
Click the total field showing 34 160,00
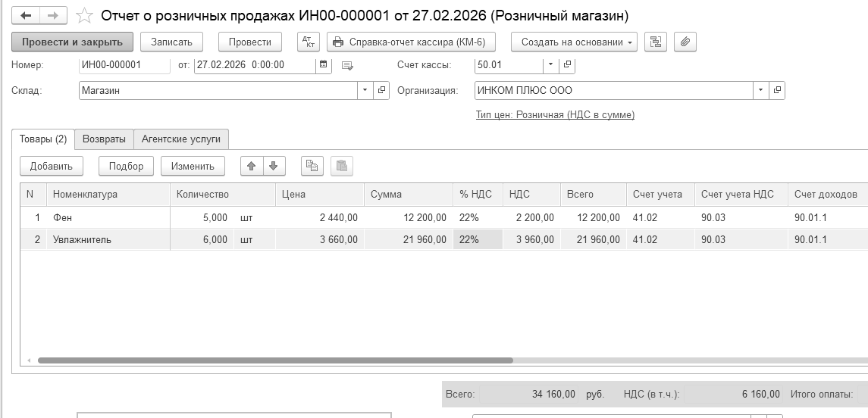point(528,395)
